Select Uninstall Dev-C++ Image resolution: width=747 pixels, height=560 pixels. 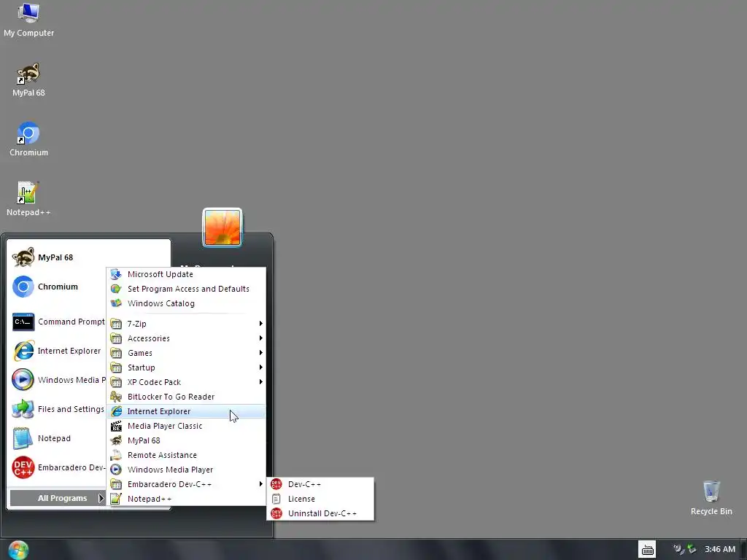coord(320,513)
